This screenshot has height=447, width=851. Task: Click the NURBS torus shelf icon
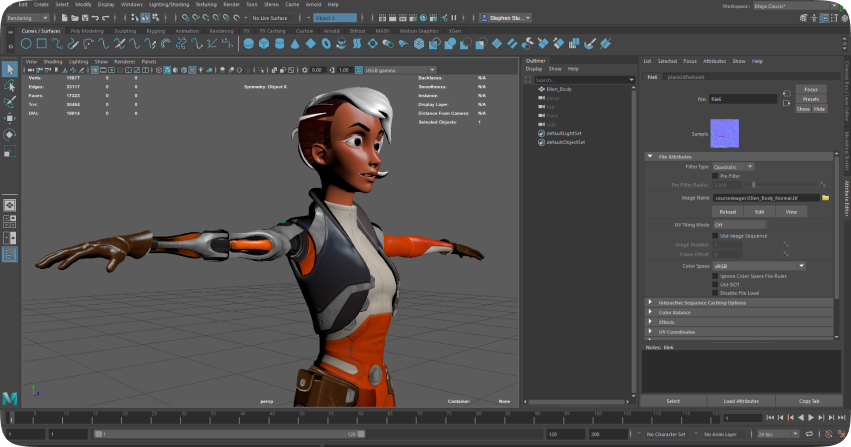(326, 44)
